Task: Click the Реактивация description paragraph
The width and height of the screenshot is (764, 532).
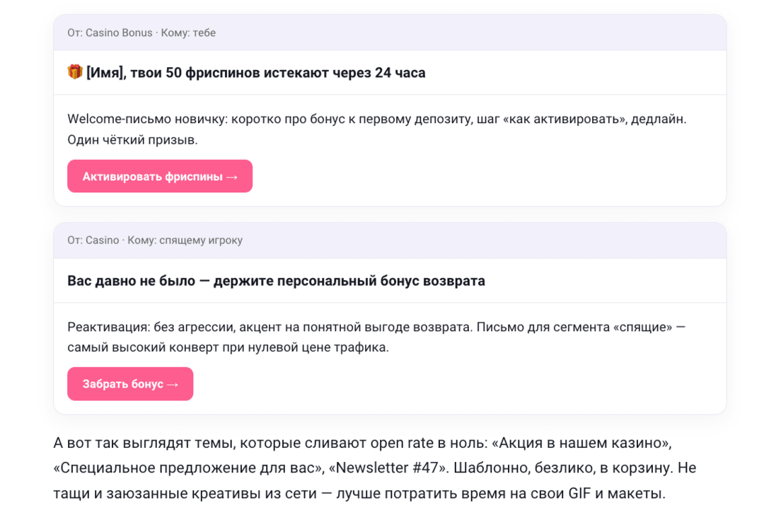Action: [376, 337]
